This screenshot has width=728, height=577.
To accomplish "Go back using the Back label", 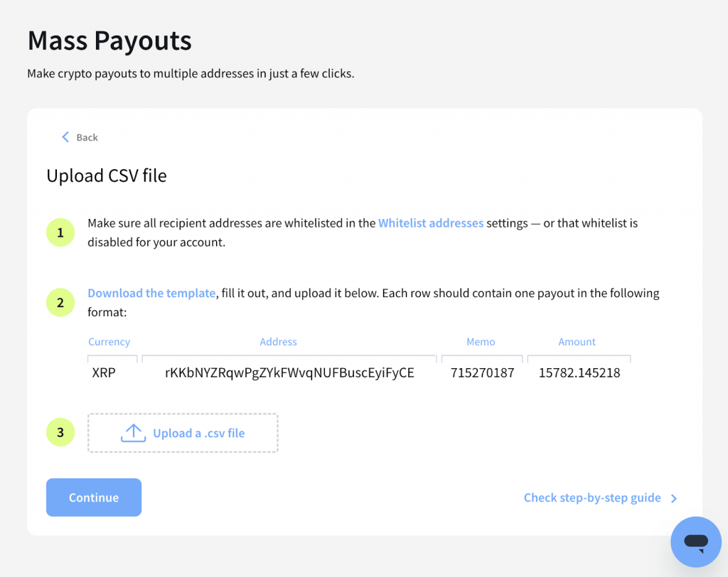I will pyautogui.click(x=87, y=137).
